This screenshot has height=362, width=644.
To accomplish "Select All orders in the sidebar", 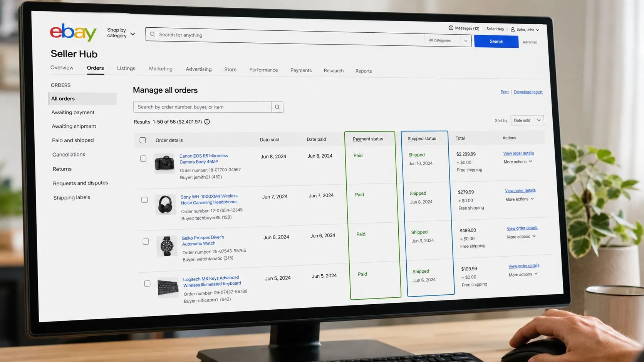I will point(82,98).
